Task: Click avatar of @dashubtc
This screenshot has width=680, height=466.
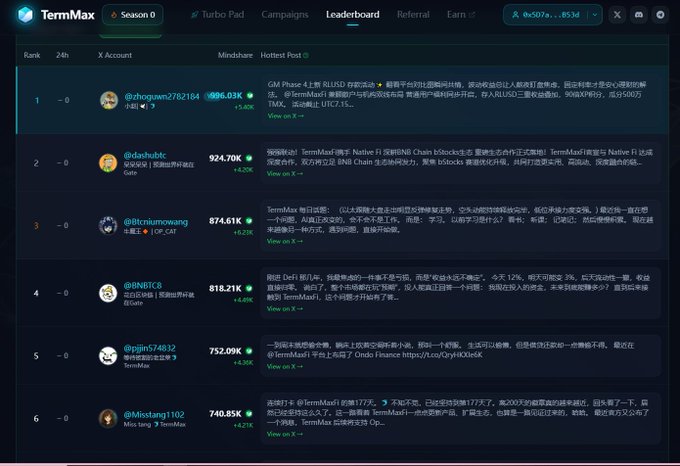Action: pyautogui.click(x=108, y=163)
